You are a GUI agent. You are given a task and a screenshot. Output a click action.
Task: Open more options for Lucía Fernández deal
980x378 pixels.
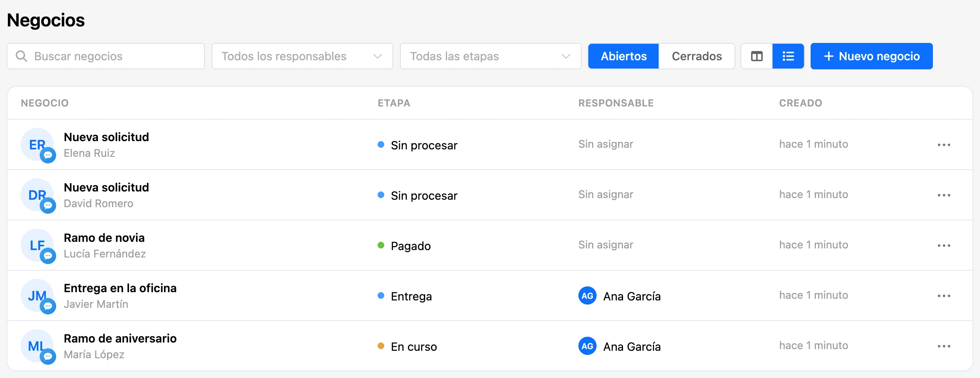pyautogui.click(x=944, y=246)
